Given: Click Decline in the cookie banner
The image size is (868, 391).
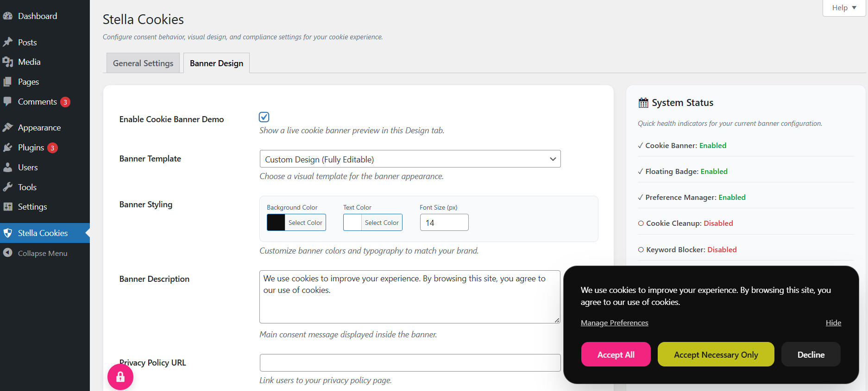Looking at the screenshot, I should pos(811,354).
